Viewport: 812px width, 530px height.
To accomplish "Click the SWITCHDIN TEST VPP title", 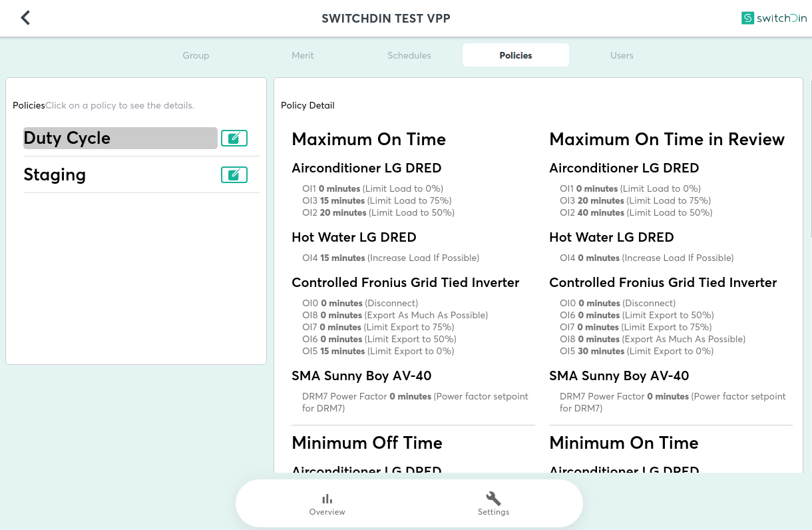I will [386, 19].
